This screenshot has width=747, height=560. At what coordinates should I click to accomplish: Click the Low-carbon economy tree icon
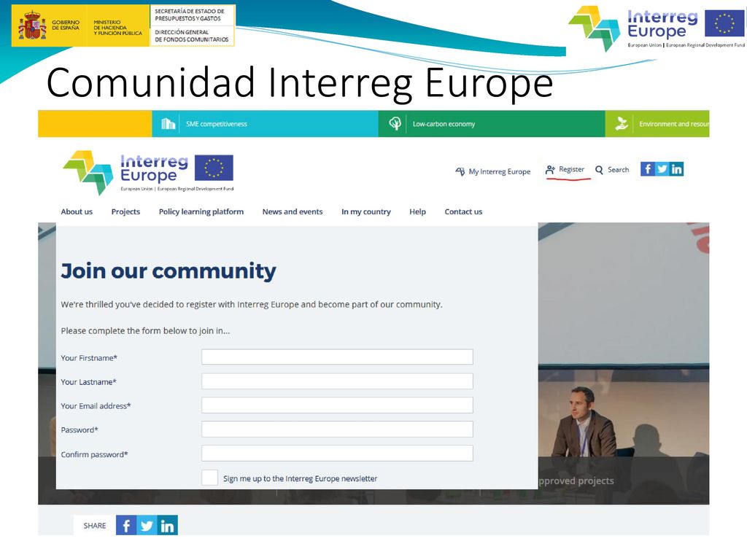point(395,124)
